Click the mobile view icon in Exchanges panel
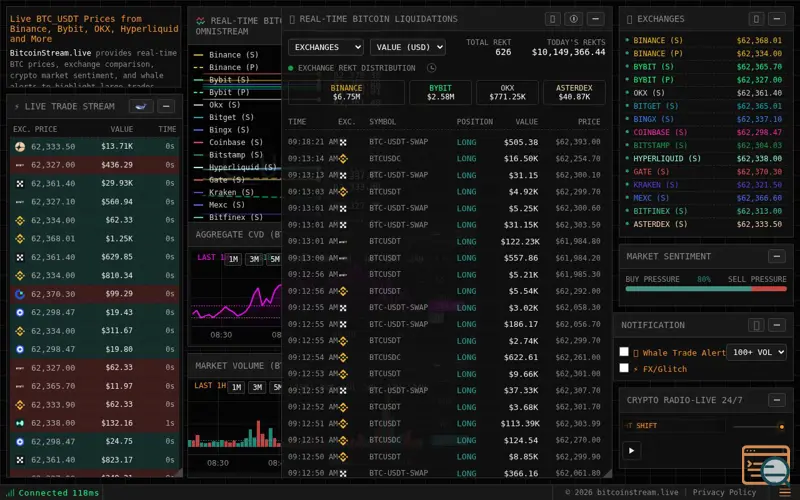The width and height of the screenshot is (800, 500). [x=756, y=19]
